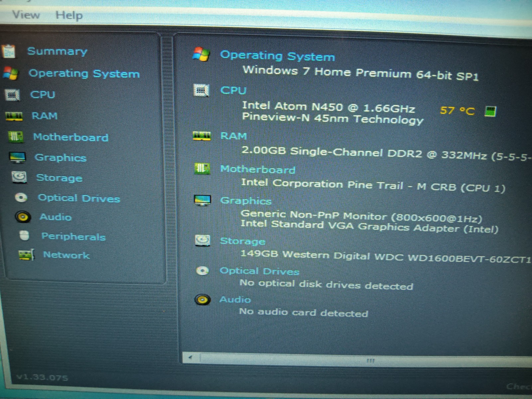Click the Audio speaker icon in sidebar

coord(23,217)
